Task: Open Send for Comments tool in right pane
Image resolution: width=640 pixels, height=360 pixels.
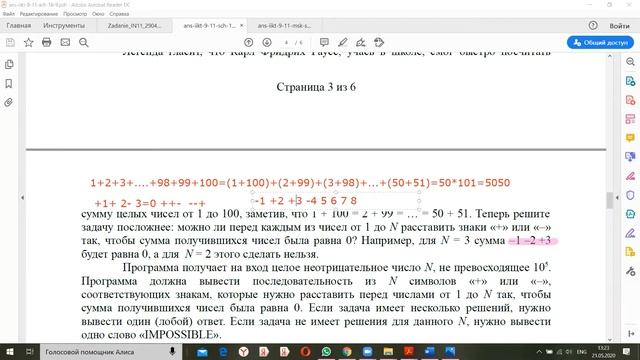Action: pyautogui.click(x=630, y=157)
